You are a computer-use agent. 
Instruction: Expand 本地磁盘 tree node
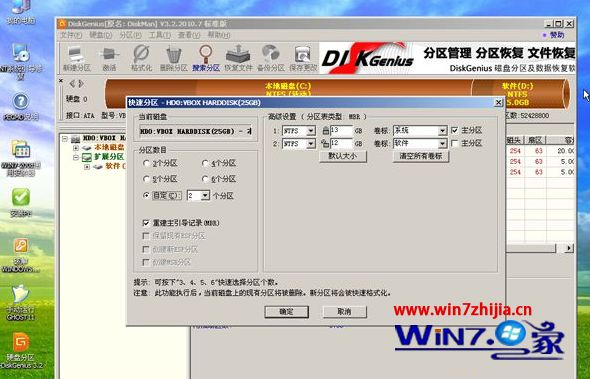[x=76, y=148]
